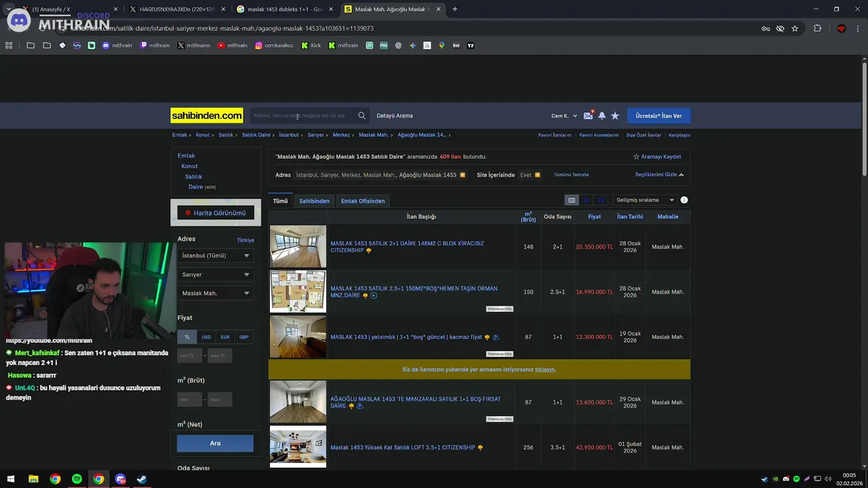This screenshot has width=868, height=488.
Task: Switch to the Emlak Ofisinden tab
Action: pos(363,201)
